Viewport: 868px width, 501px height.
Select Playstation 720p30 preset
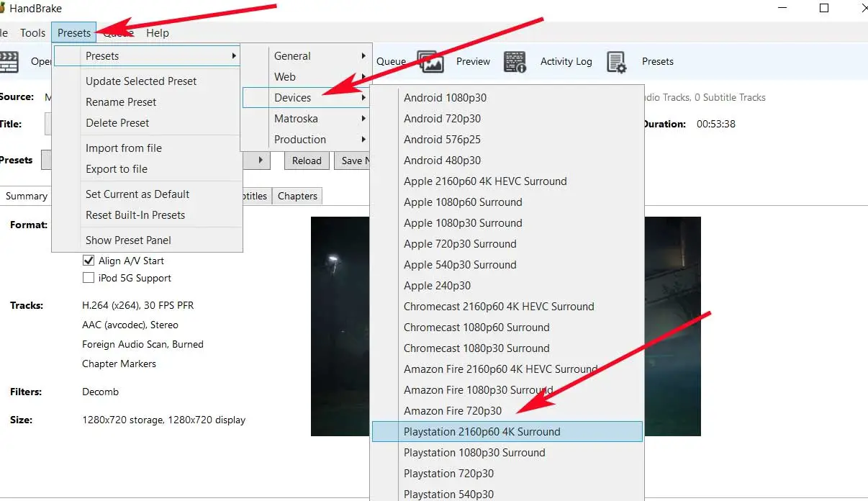pyautogui.click(x=507, y=474)
